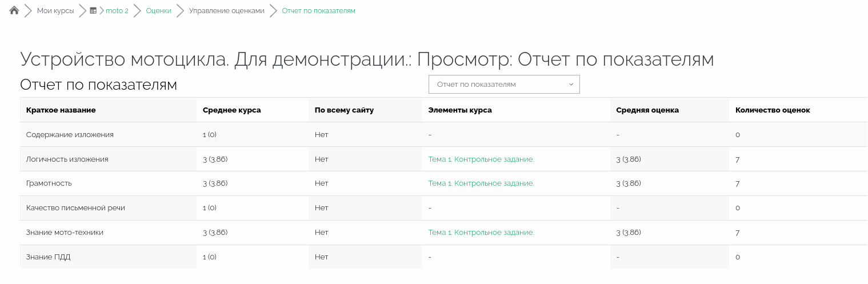The height and width of the screenshot is (284, 868).
Task: Click the home icon in the breadcrumb
Action: 14,10
